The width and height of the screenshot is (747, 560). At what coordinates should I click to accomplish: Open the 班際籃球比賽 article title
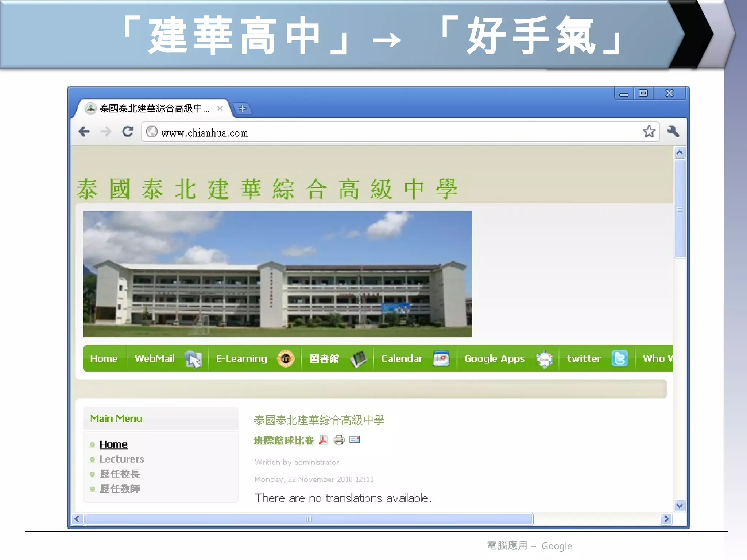[284, 440]
